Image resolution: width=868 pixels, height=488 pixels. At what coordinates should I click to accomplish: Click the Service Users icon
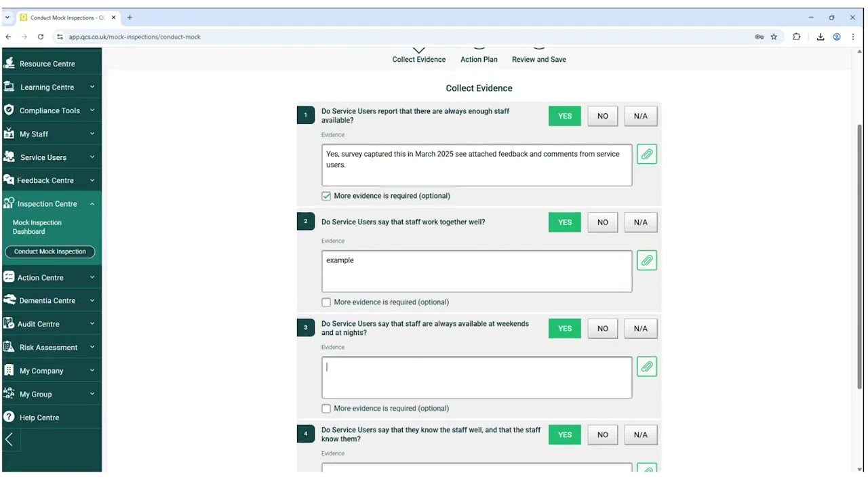(9, 157)
